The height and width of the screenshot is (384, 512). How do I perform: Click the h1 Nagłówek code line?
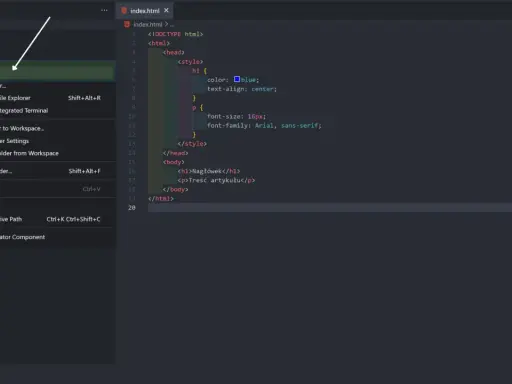(209, 171)
